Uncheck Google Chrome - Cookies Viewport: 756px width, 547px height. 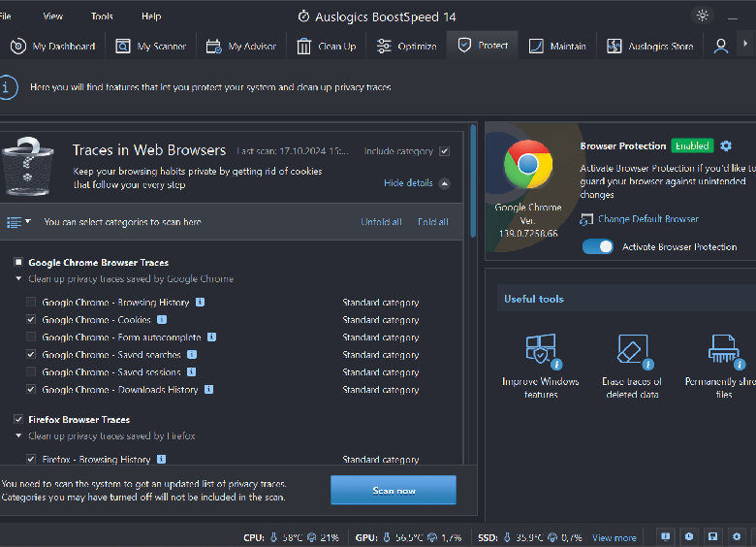(x=31, y=319)
